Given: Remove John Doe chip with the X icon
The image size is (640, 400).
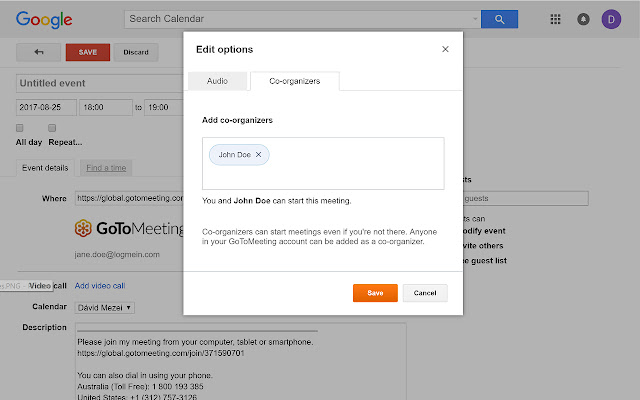Looking at the screenshot, I should (x=258, y=155).
